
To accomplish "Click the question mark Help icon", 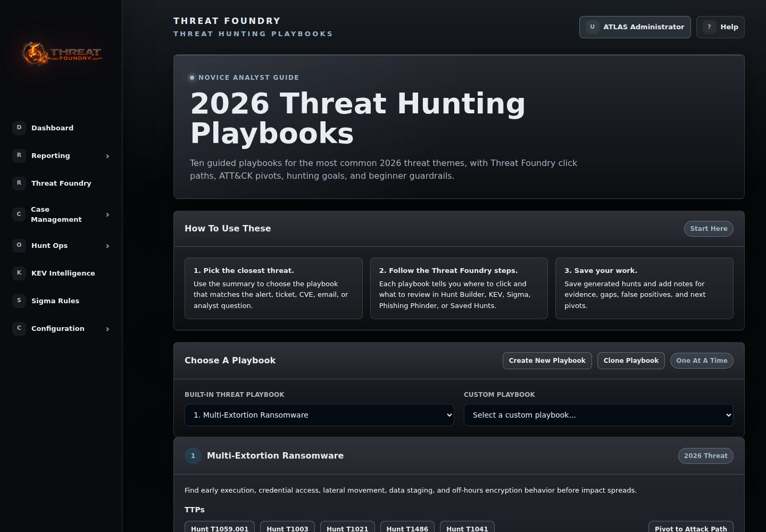I will point(710,27).
